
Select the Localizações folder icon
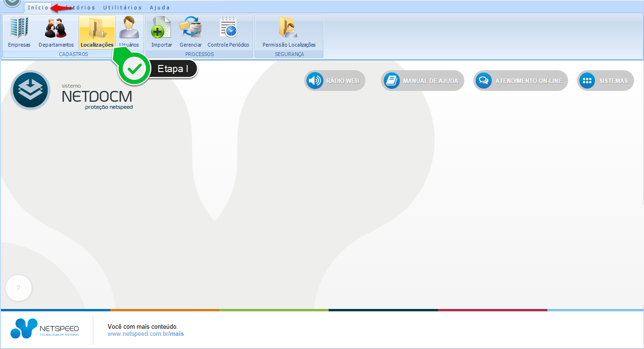[97, 32]
